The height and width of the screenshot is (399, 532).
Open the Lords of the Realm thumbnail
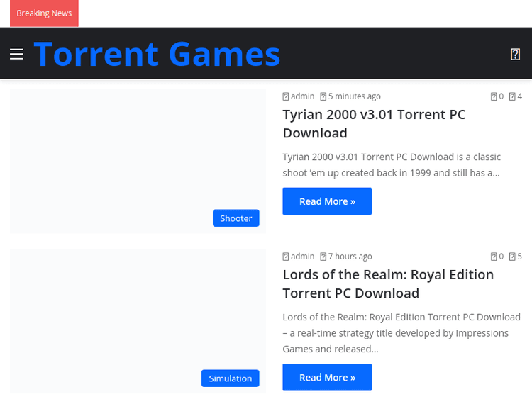[x=138, y=321]
